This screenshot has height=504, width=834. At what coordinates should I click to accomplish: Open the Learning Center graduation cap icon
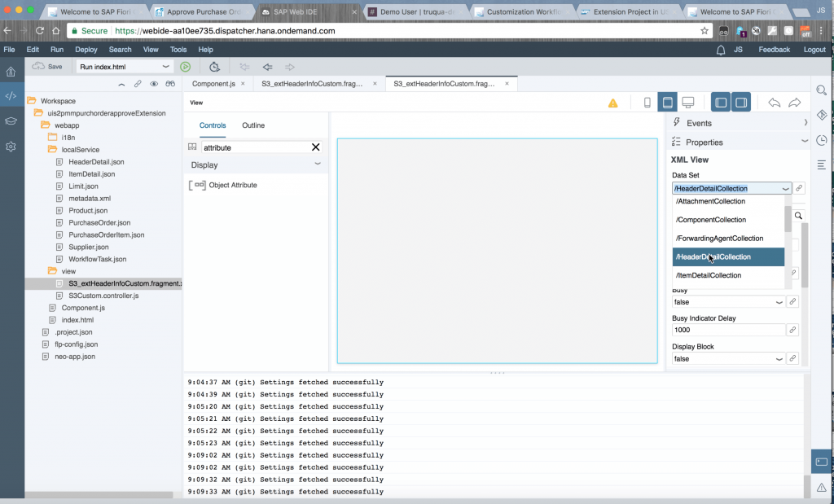[11, 121]
